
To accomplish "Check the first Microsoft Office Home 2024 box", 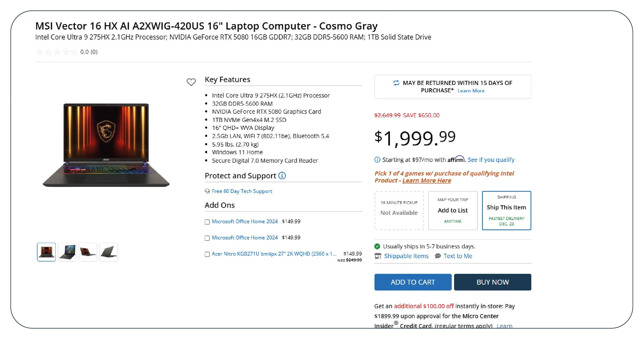I will point(207,222).
